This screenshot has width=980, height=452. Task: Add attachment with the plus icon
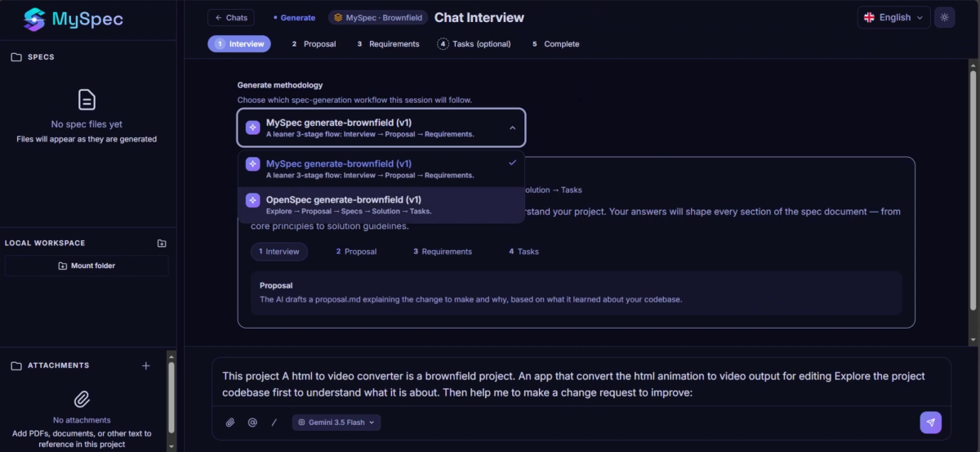pyautogui.click(x=146, y=365)
